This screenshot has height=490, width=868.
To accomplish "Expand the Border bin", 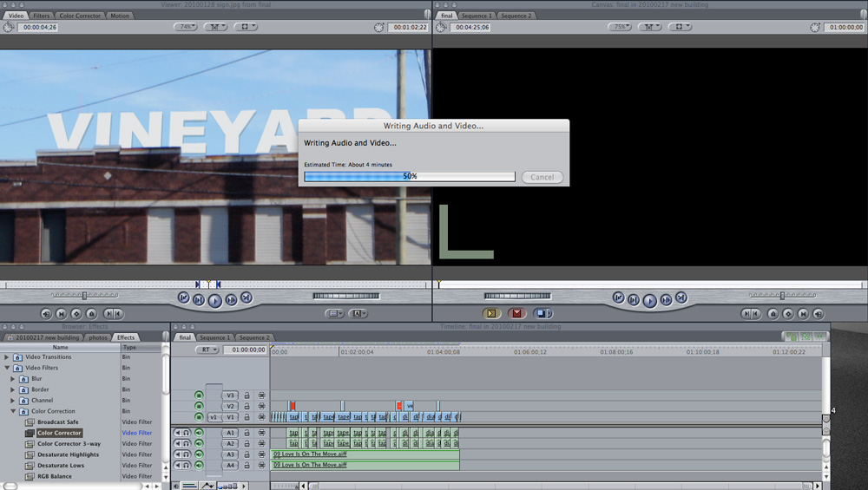I will pyautogui.click(x=13, y=389).
